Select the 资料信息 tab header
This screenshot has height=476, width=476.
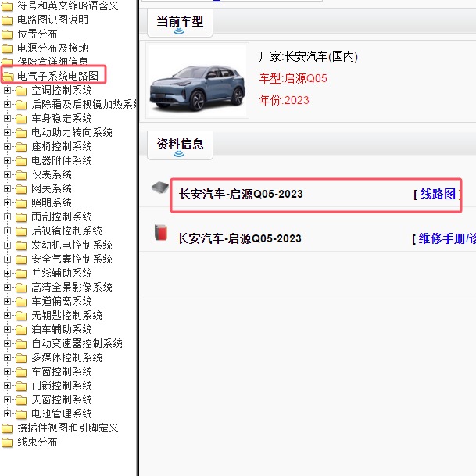(x=180, y=144)
